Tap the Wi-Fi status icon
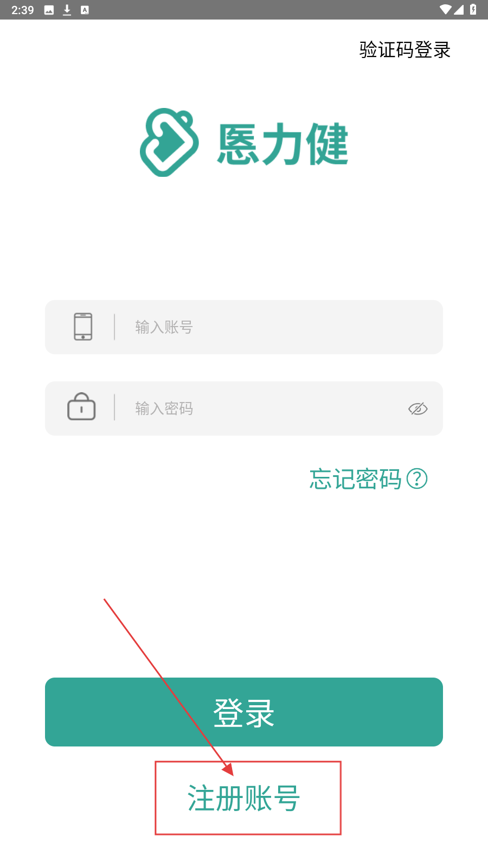This screenshot has height=868, width=488. (446, 9)
